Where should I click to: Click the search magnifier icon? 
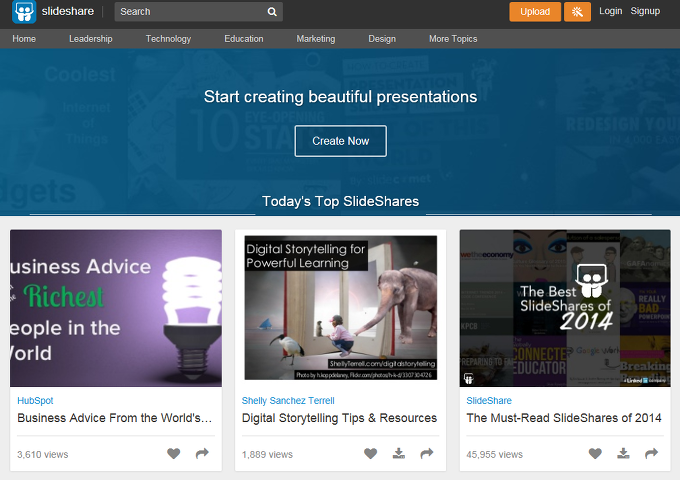click(272, 12)
